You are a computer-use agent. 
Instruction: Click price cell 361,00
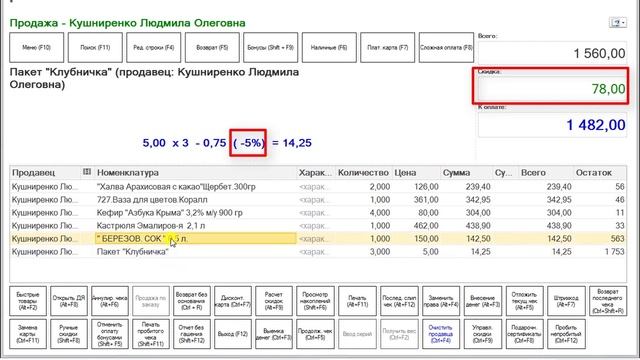(x=426, y=200)
